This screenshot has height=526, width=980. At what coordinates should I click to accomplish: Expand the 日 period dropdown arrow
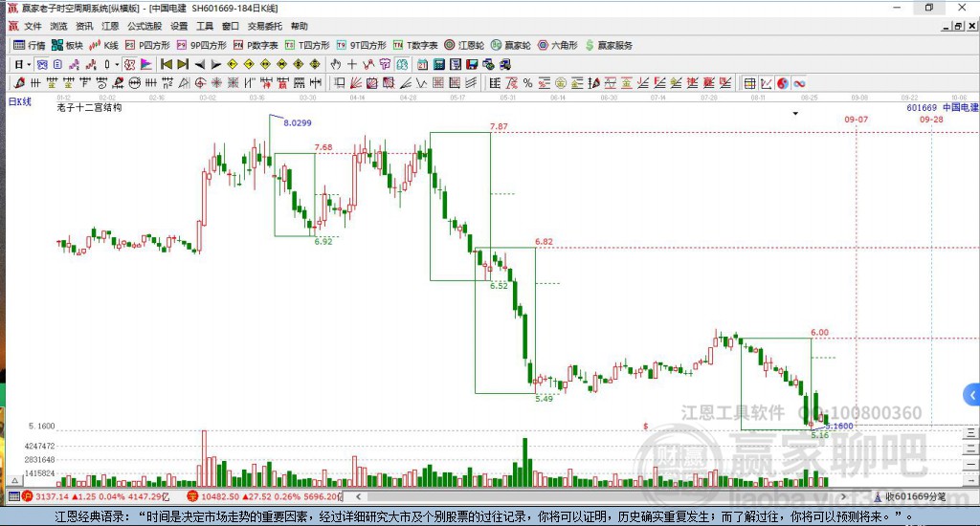coord(29,64)
